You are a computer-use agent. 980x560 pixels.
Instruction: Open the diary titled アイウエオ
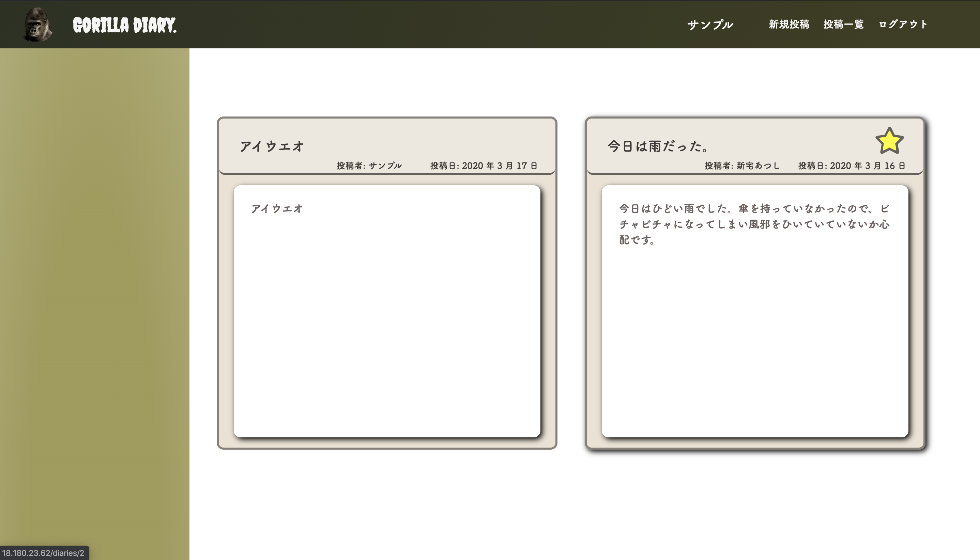coord(271,146)
